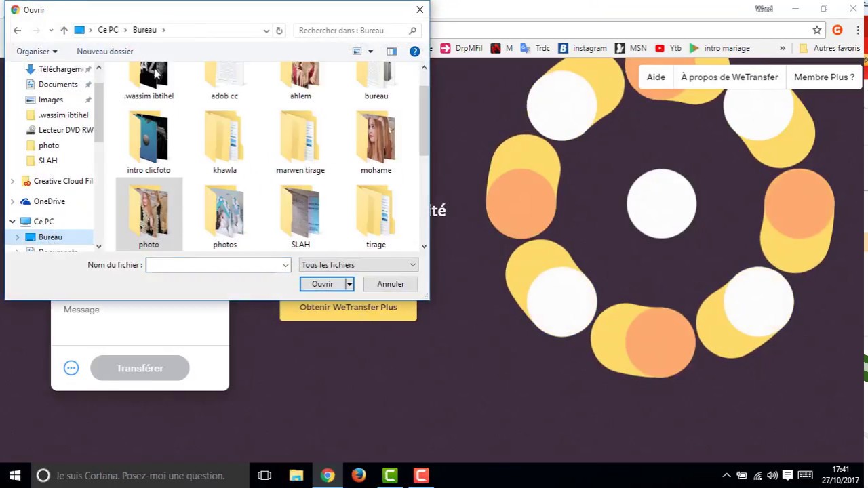Click Aide on the WeTransfer page
The image size is (868, 488).
point(656,77)
